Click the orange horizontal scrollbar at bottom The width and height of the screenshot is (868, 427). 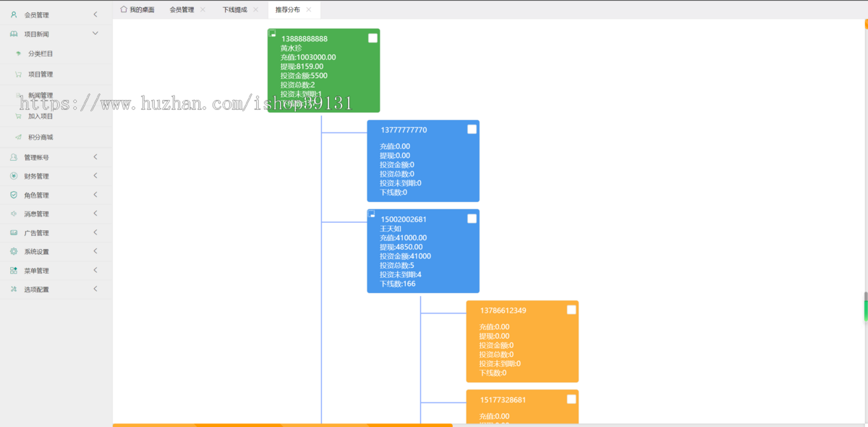pos(282,425)
